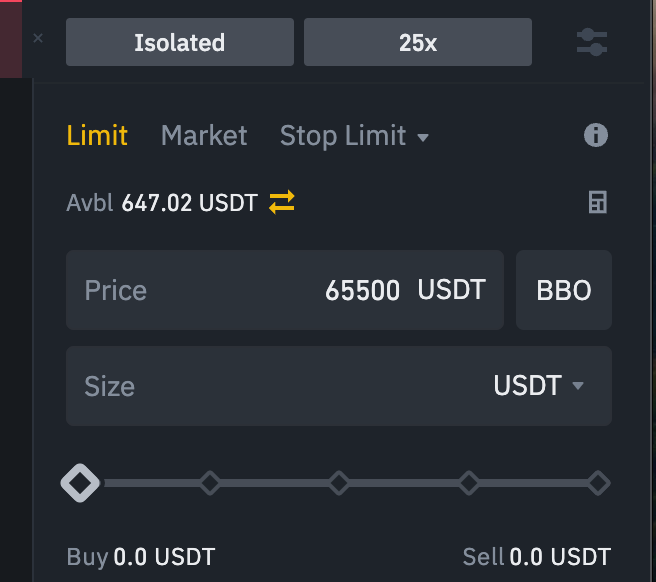Viewport: 656px width, 582px height.
Task: Open the calculator icon
Action: pyautogui.click(x=597, y=203)
